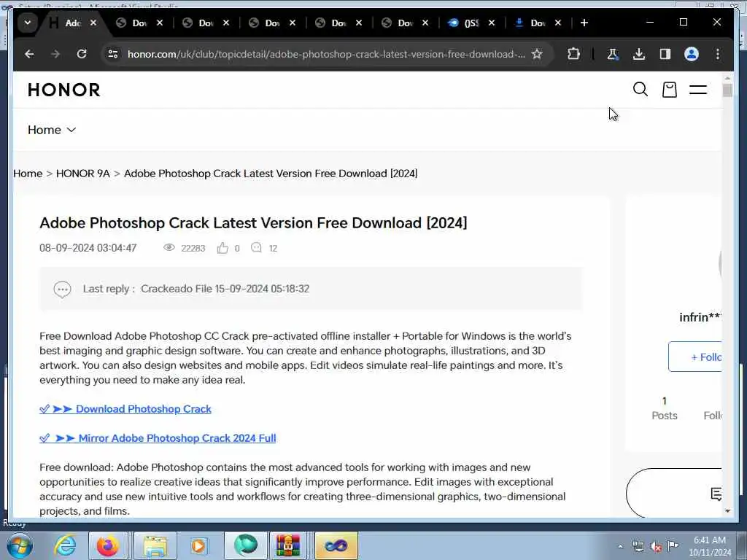
Task: Click the address bar URL field
Action: [x=326, y=54]
